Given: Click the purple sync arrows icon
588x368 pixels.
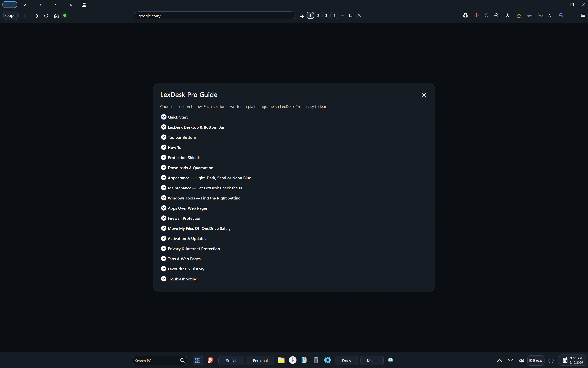Looking at the screenshot, I should pyautogui.click(x=486, y=16).
